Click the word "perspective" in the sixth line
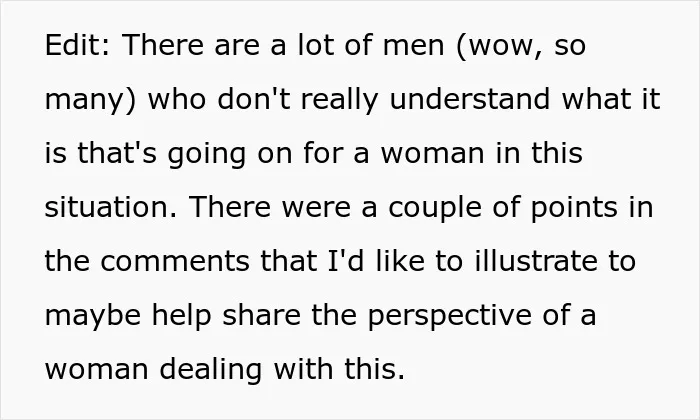 [x=450, y=316]
